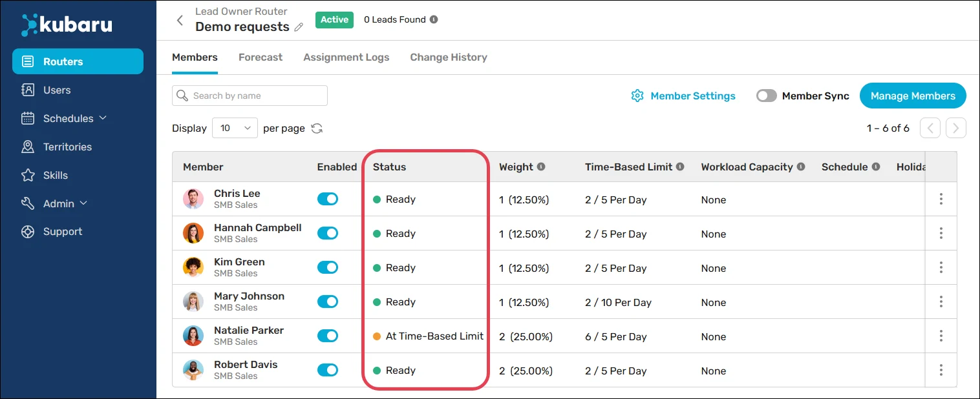980x399 pixels.
Task: Click Chris Lee's avatar
Action: coord(193,199)
